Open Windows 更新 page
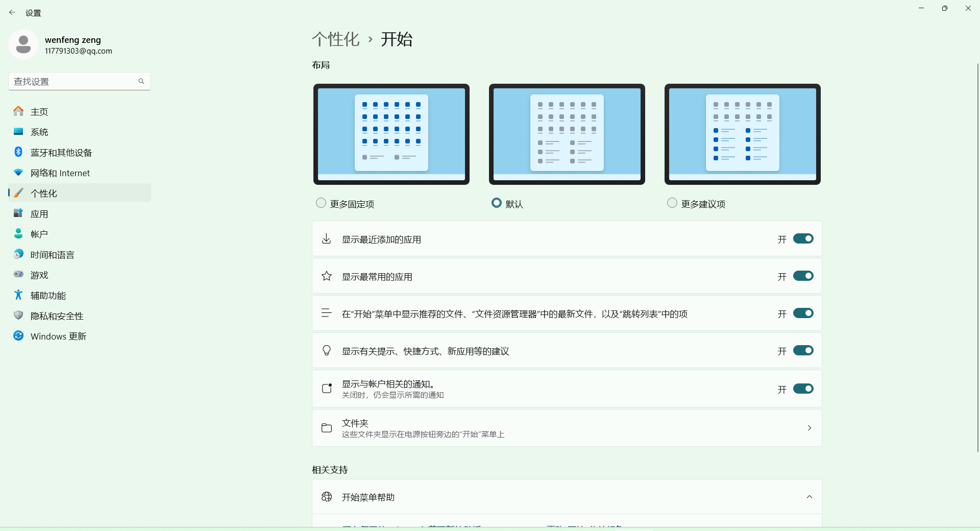This screenshot has height=531, width=980. pos(80,336)
